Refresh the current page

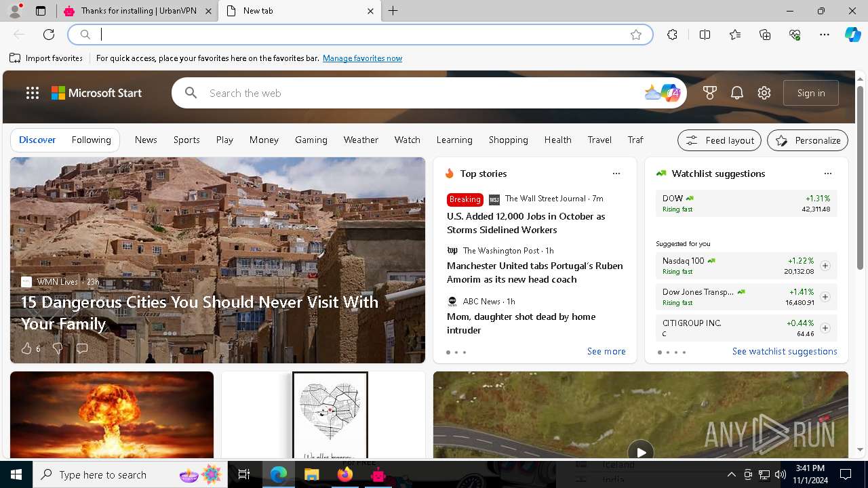click(49, 35)
